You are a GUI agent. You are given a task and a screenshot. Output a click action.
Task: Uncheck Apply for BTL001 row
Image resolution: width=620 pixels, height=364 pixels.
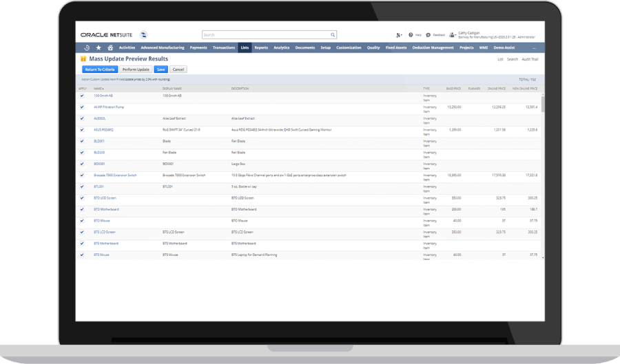tap(82, 186)
